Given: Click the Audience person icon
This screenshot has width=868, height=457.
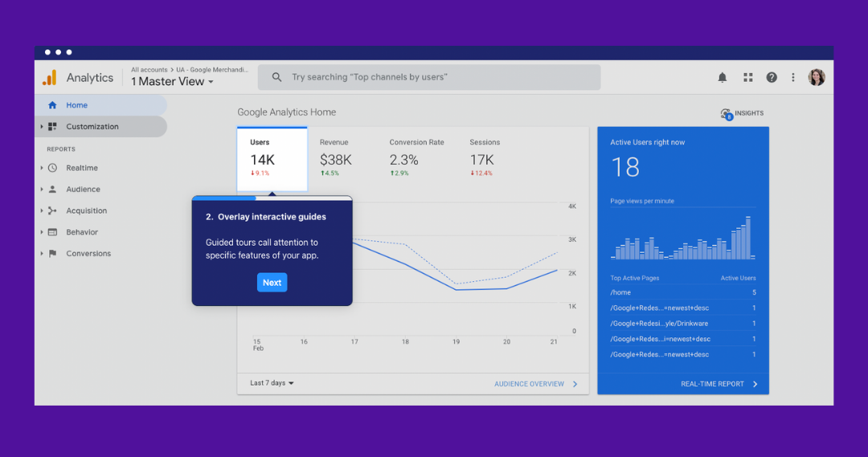Looking at the screenshot, I should (52, 190).
